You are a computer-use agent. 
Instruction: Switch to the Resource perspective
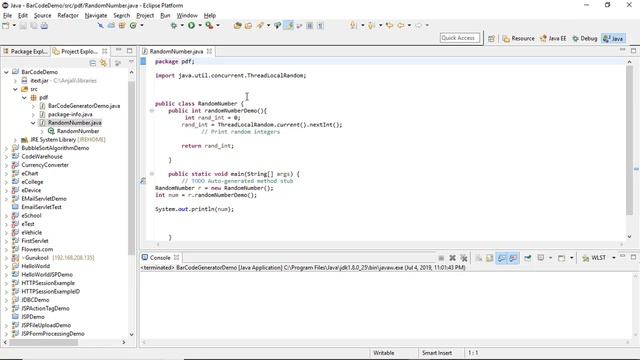click(518, 38)
